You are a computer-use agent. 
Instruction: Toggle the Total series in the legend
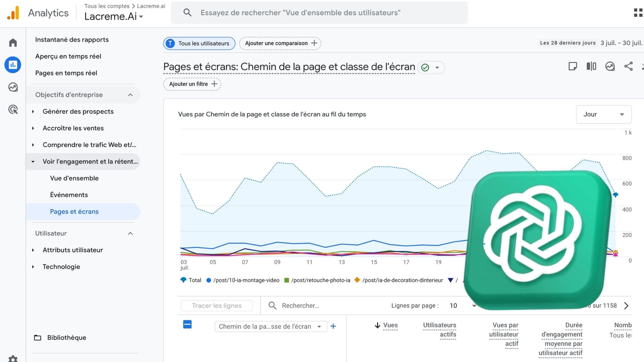pos(191,280)
